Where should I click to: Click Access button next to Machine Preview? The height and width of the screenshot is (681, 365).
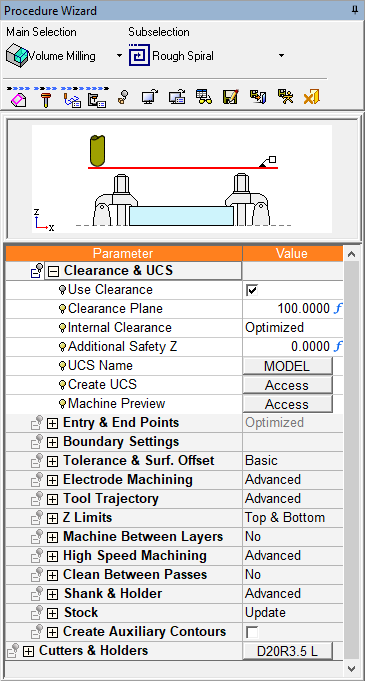(287, 404)
